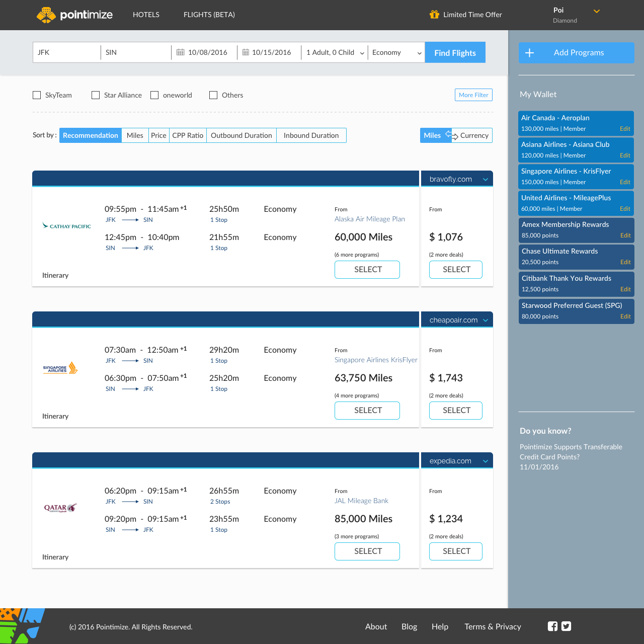Viewport: 644px width, 644px height.
Task: Open Terms & Privacy footer link
Action: click(x=493, y=626)
